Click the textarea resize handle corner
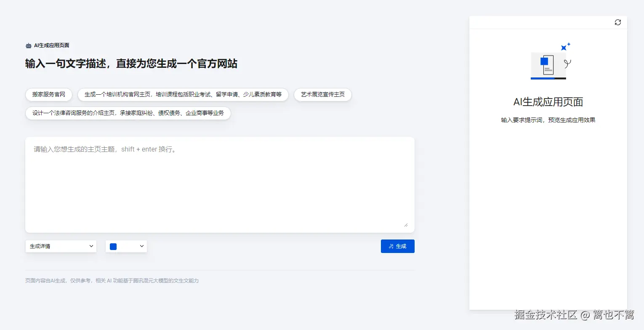The height and width of the screenshot is (330, 644). coord(406,225)
